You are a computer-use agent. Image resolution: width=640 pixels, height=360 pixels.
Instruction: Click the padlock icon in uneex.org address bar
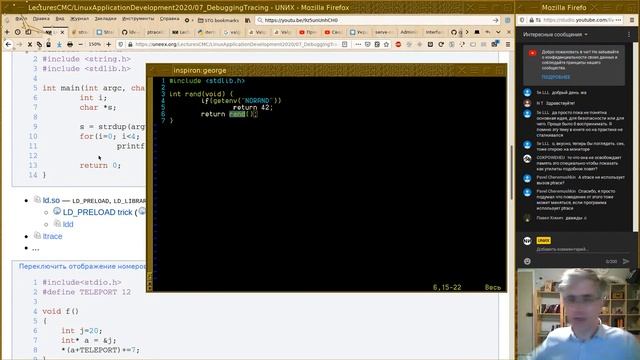coord(130,44)
